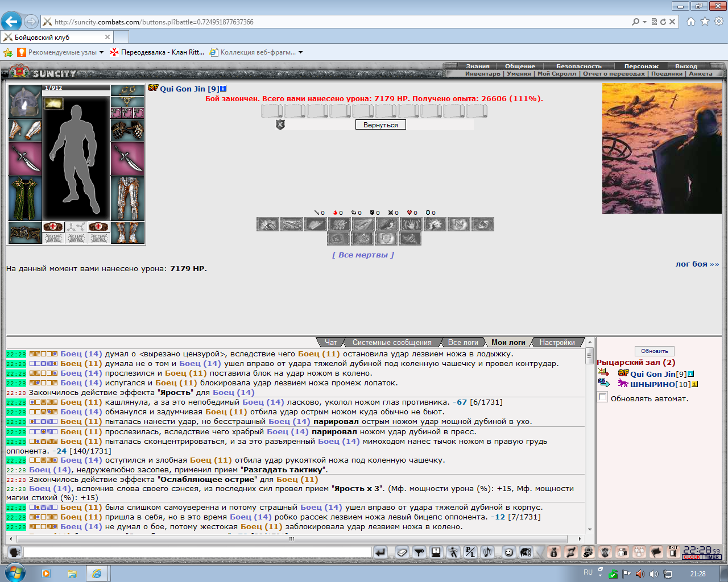Click the floppy disk save icon in chat toolbar
Viewport: 728px width, 582px height.
[436, 552]
